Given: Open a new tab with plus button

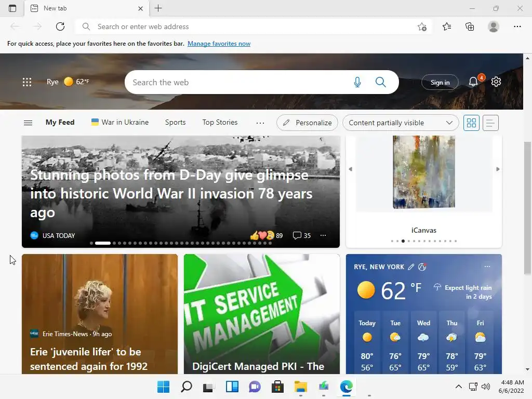Looking at the screenshot, I should 158,8.
